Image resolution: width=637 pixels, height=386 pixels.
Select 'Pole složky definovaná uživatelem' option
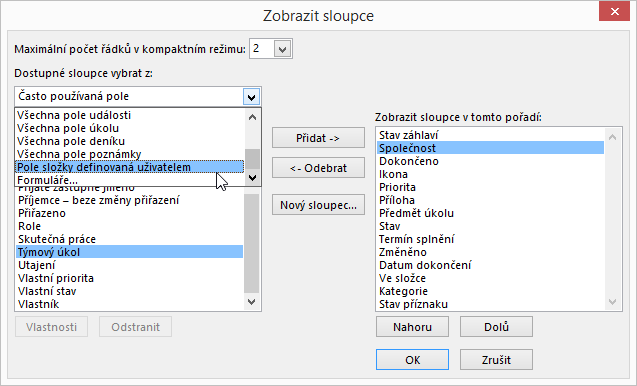(x=130, y=167)
